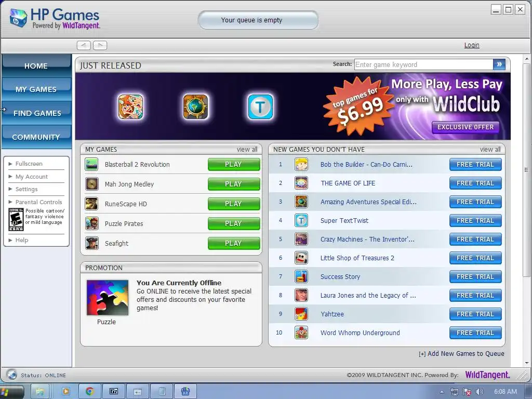532x399 pixels.
Task: Open the MY GAMES tab
Action: point(36,89)
